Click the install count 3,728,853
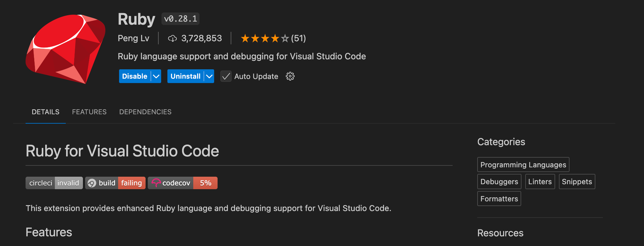Screen dimensions: 644x246 [202, 38]
